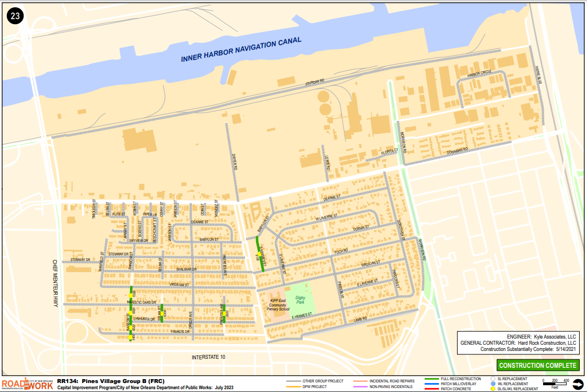Click the yellow marker on S Hermes St
Screen dimensions: 587x392
259,254
